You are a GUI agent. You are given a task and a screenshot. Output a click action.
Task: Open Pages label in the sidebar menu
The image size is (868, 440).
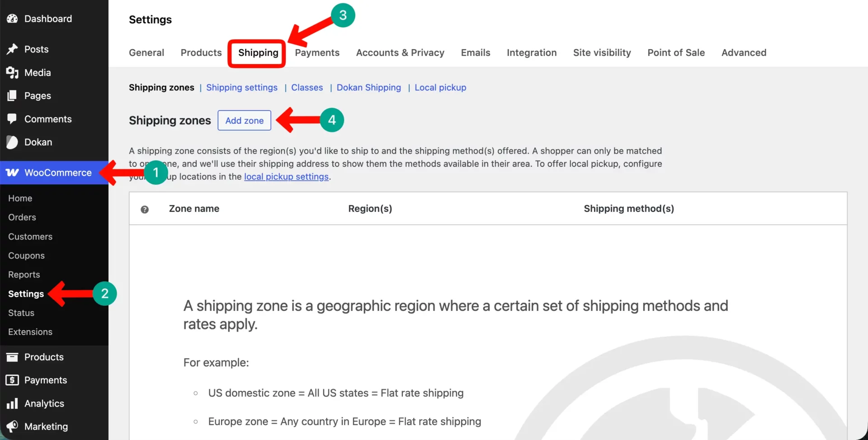38,96
